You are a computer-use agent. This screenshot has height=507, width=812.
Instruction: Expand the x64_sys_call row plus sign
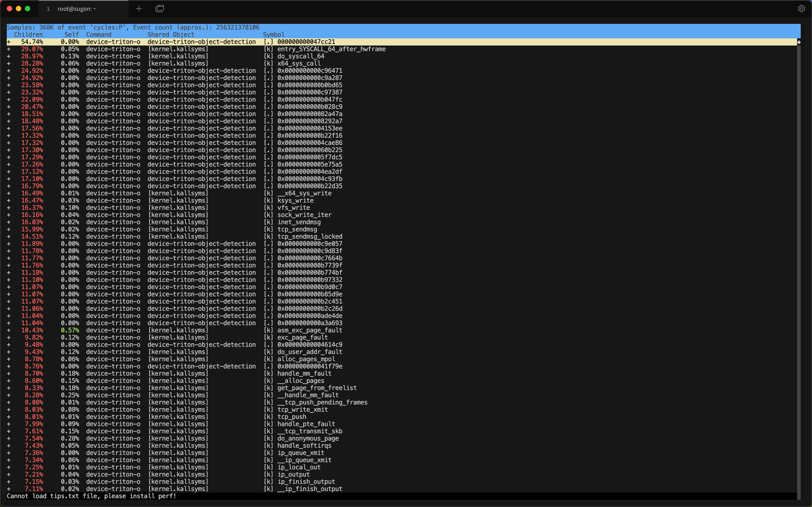point(9,63)
